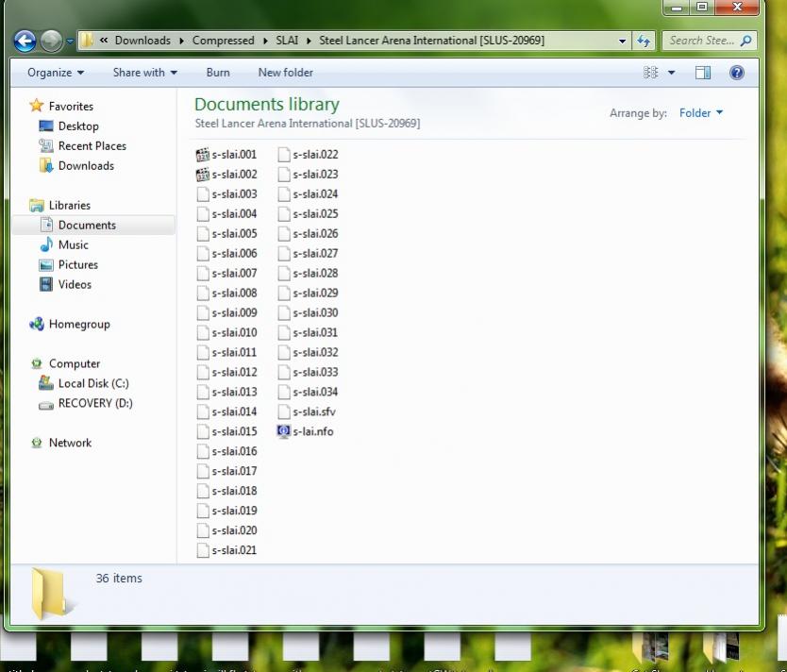Select Computer in navigation pane

click(x=65, y=363)
